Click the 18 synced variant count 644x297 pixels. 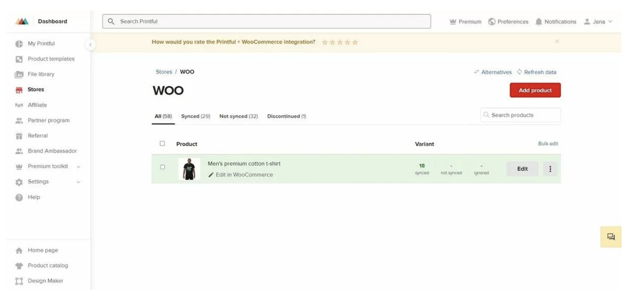pyautogui.click(x=422, y=169)
